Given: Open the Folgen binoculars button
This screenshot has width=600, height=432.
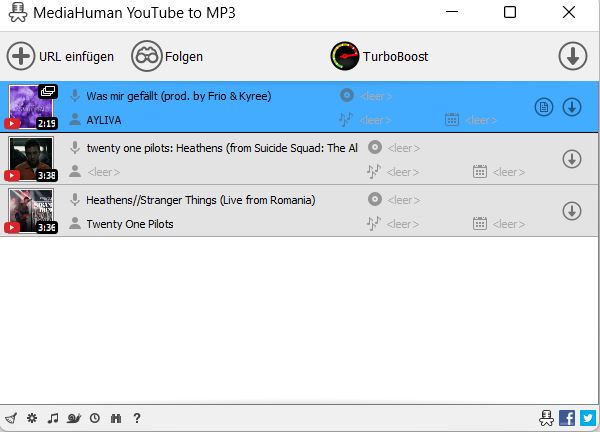Looking at the screenshot, I should [147, 56].
